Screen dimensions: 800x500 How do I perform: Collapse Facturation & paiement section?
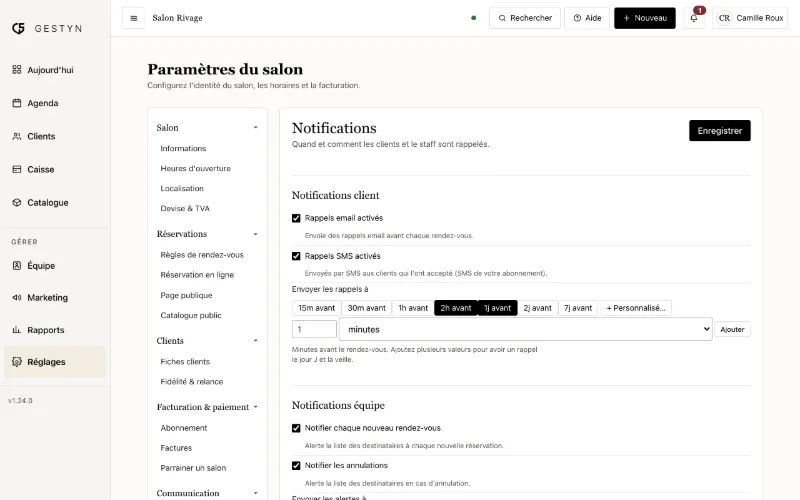tap(256, 407)
